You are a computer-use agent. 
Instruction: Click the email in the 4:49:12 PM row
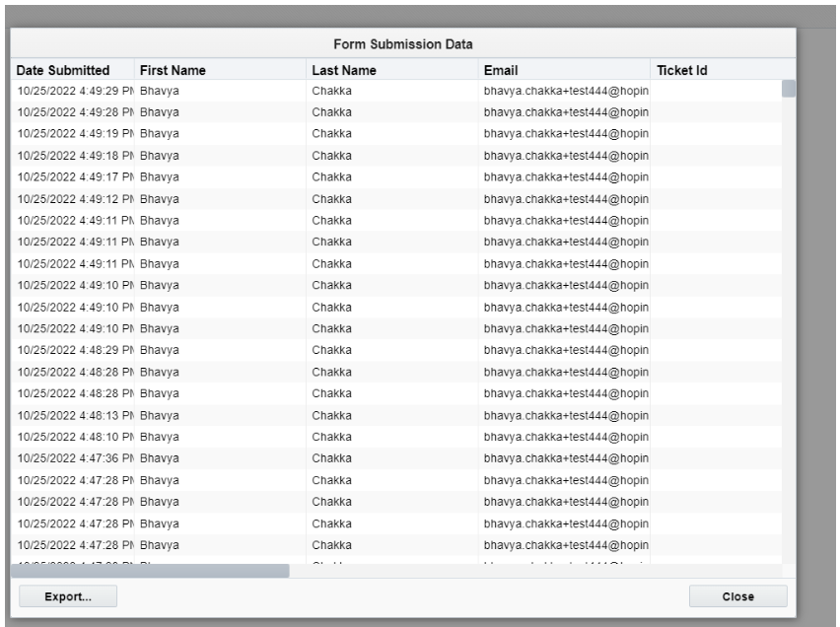tap(566, 199)
